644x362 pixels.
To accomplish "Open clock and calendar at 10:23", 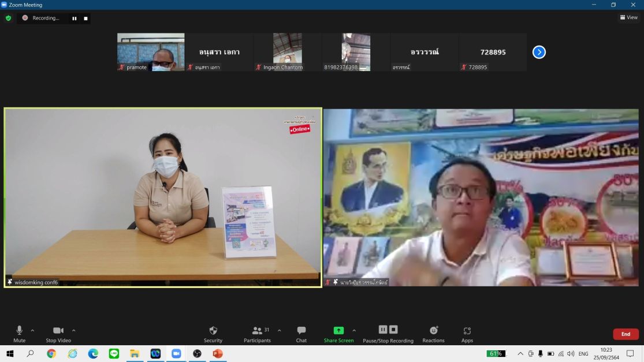I will click(606, 353).
